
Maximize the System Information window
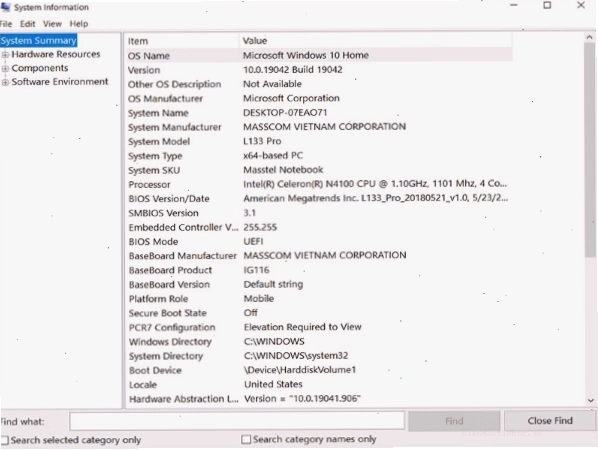pyautogui.click(x=547, y=5)
